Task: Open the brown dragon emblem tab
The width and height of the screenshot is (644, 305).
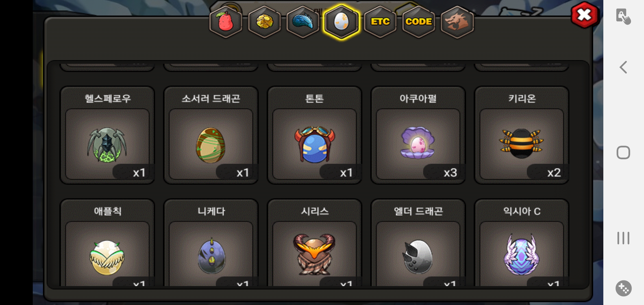Action: point(457,22)
